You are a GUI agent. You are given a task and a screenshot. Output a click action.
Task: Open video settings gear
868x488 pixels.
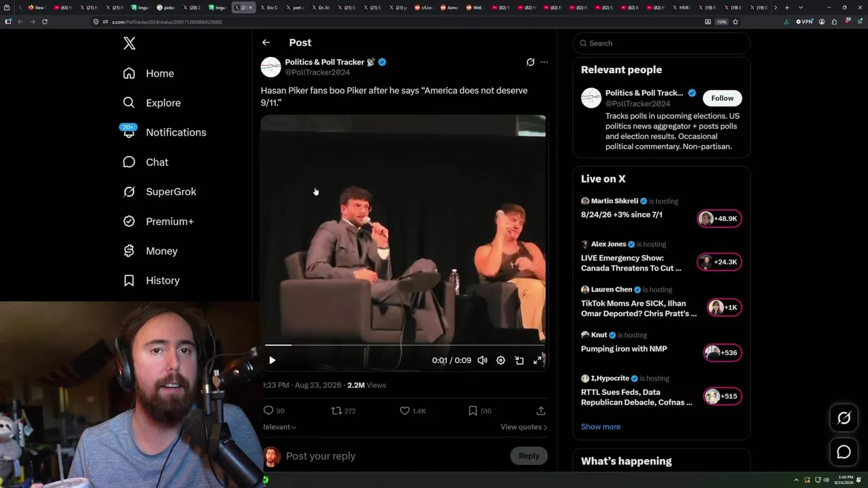coord(500,361)
